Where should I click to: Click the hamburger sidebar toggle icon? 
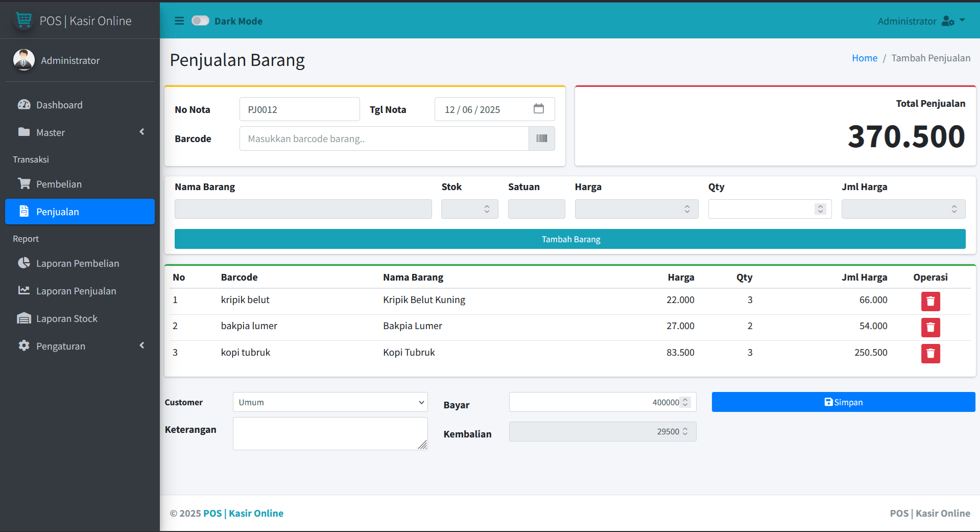179,21
